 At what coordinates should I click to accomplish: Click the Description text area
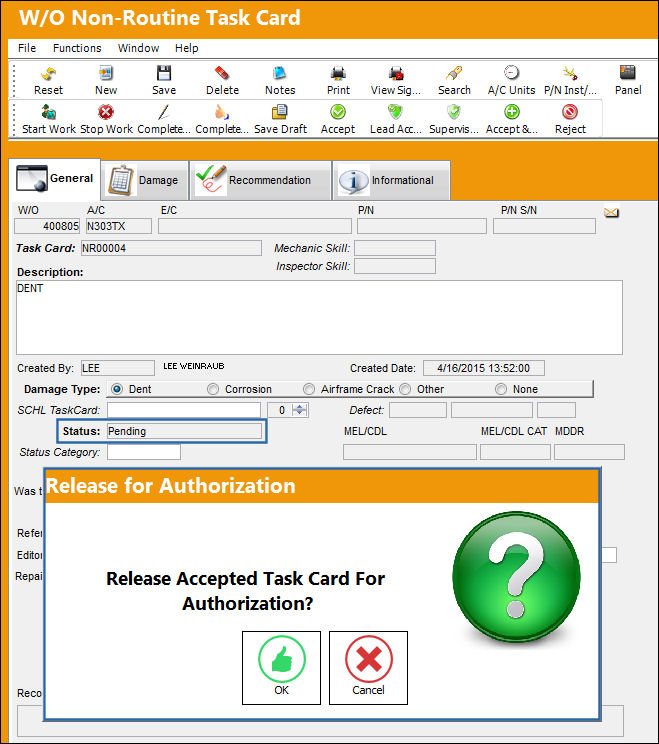[319, 317]
